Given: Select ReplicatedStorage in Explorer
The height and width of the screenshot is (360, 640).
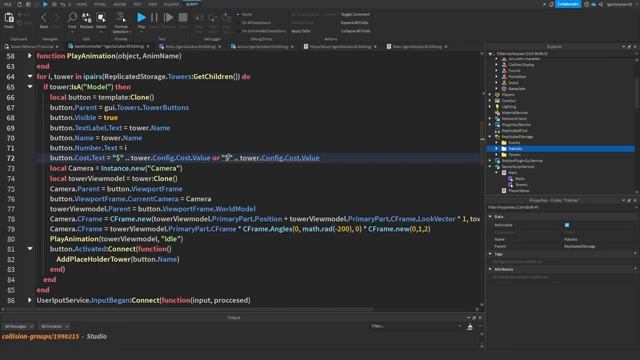Looking at the screenshot, I should pos(517,137).
